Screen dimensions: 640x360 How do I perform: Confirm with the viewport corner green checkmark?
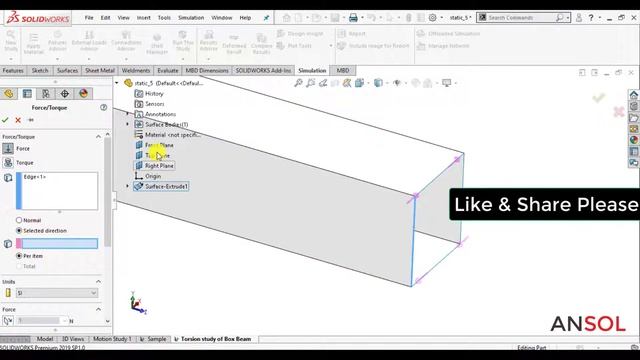pyautogui.click(x=599, y=97)
